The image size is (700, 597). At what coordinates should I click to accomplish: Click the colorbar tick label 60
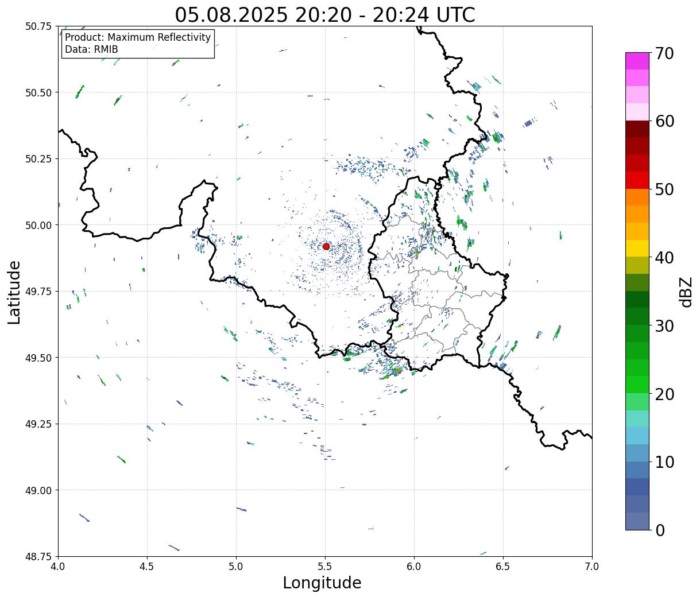[665, 121]
